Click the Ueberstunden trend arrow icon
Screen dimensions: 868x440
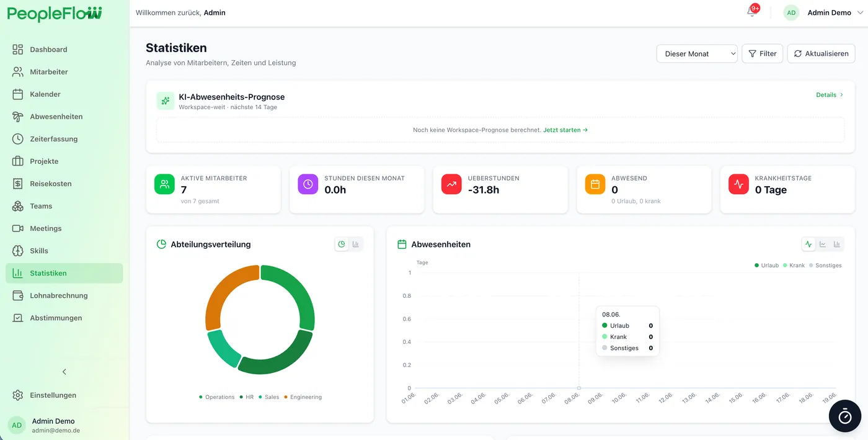[451, 184]
